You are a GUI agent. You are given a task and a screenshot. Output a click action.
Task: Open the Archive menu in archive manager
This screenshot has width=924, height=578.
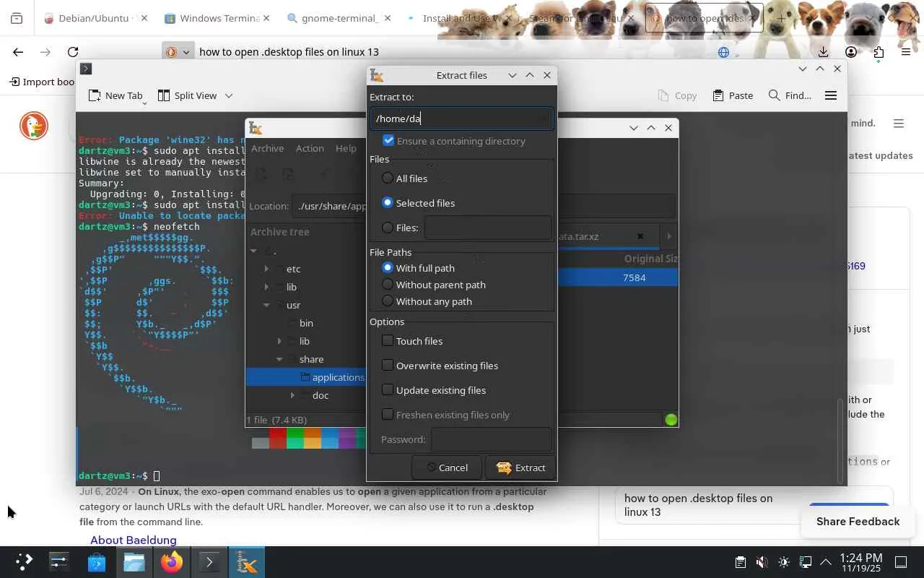[x=267, y=148]
